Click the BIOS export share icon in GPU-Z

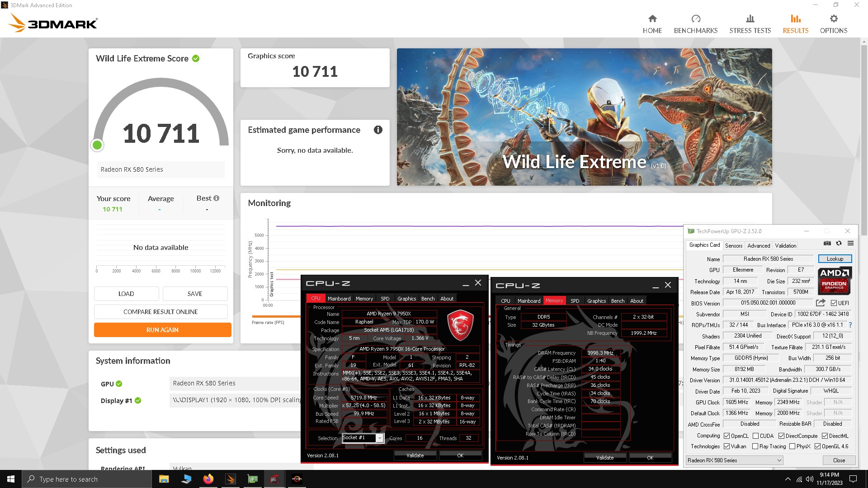tap(821, 303)
